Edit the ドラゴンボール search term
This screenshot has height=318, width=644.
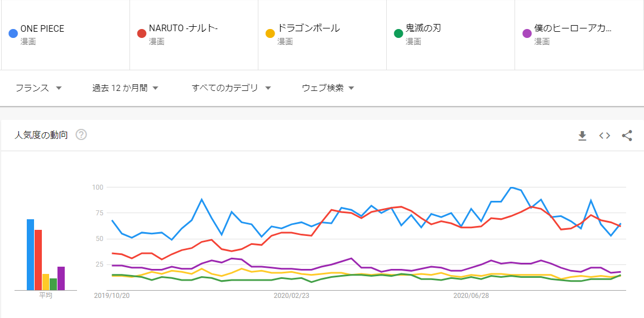[309, 28]
